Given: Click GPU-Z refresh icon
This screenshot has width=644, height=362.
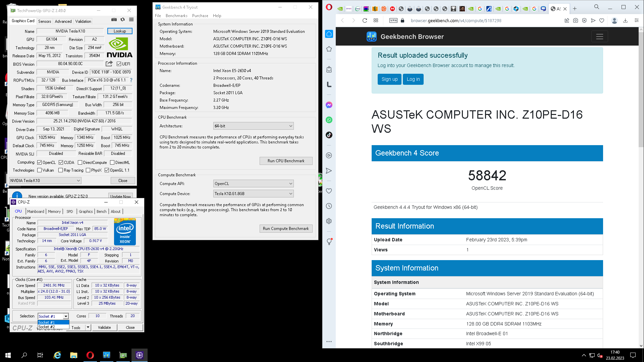Looking at the screenshot, I should tap(123, 20).
